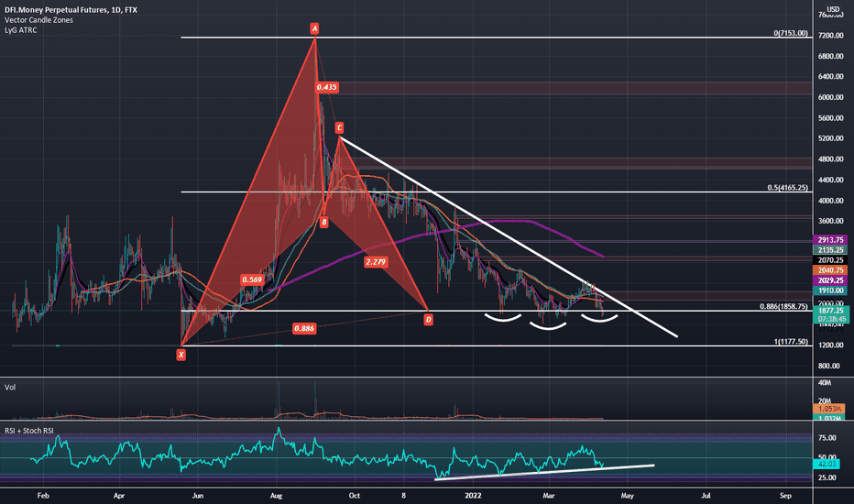
Task: Select the Vol indicator label
Action: (x=10, y=388)
